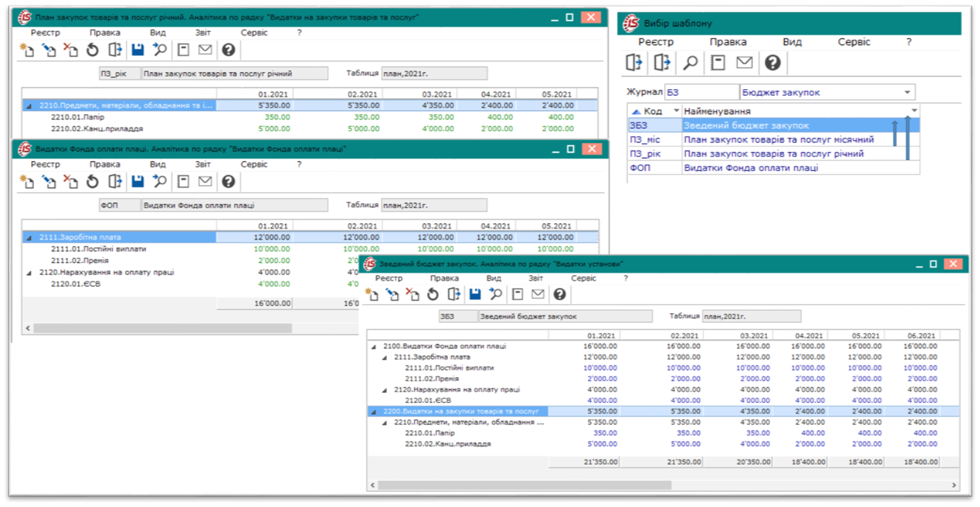Screen dimensions: 980x507
Task: Click the envelope icon in Вибір шаблону
Action: [x=745, y=63]
